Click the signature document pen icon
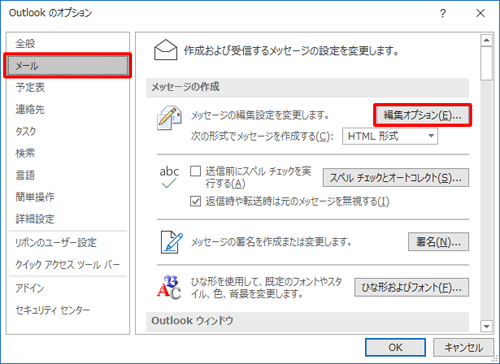Screen dimensions: 500x364 tap(171, 242)
